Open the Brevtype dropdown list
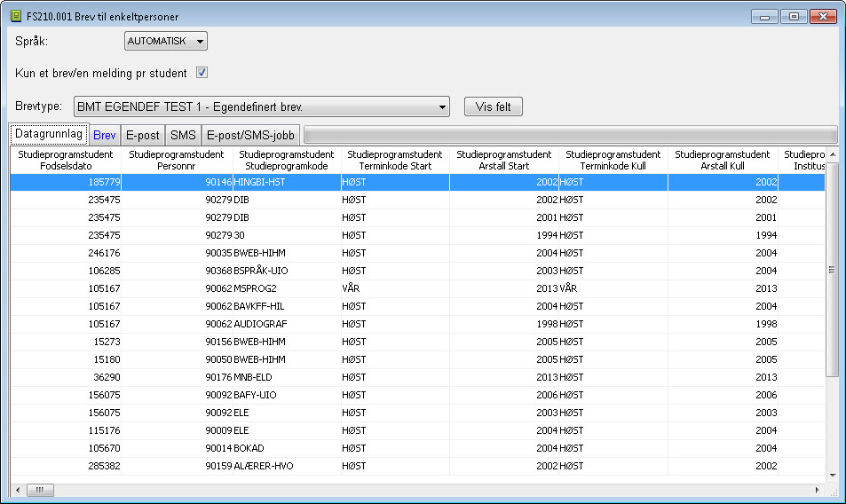Viewport: 846px width, 504px height. [x=262, y=106]
